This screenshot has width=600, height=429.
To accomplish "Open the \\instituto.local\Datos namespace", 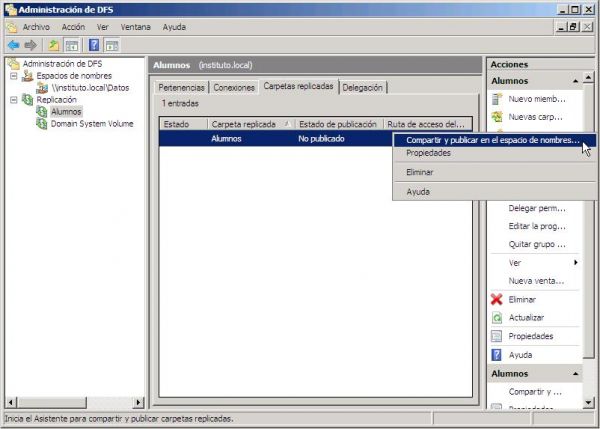I will tap(90, 88).
